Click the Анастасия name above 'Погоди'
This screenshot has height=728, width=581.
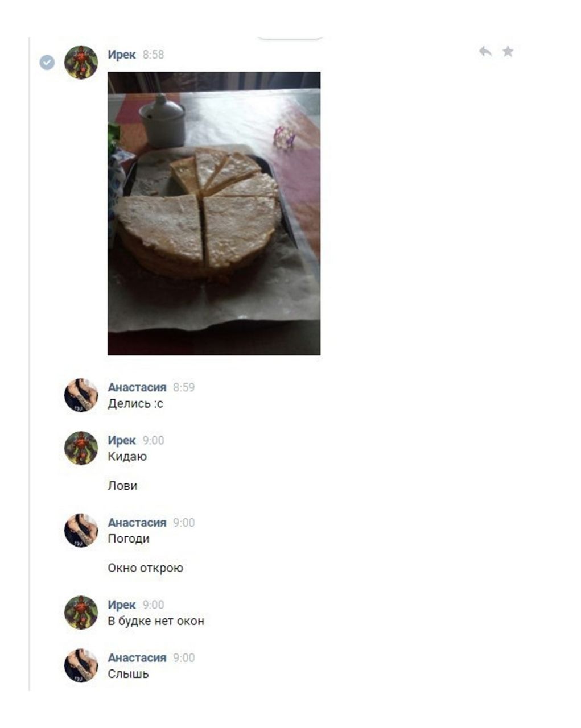click(x=137, y=523)
